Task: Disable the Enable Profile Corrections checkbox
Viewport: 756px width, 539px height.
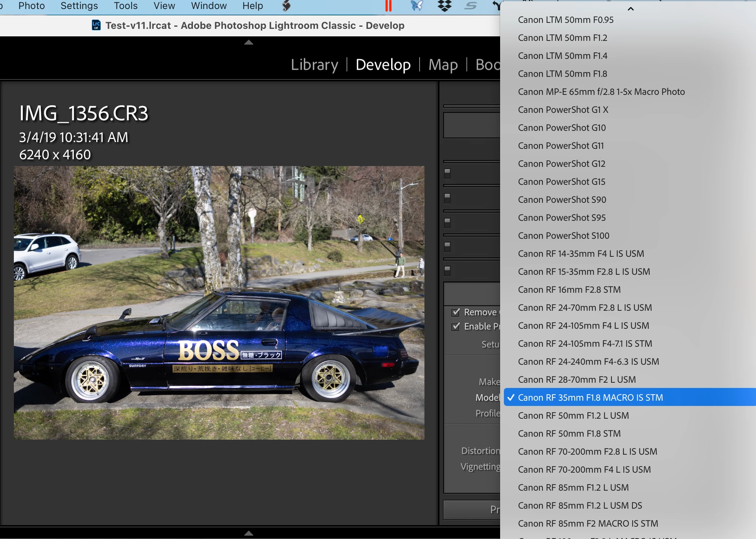Action: click(456, 326)
